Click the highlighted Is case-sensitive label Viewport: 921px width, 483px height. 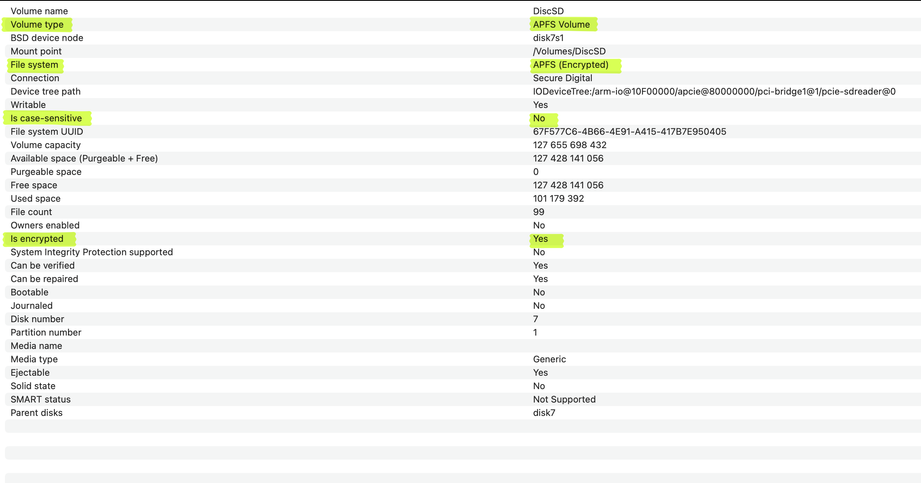tap(46, 118)
